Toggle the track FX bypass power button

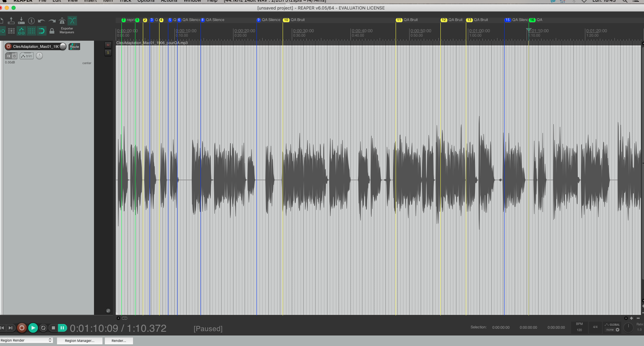click(15, 56)
